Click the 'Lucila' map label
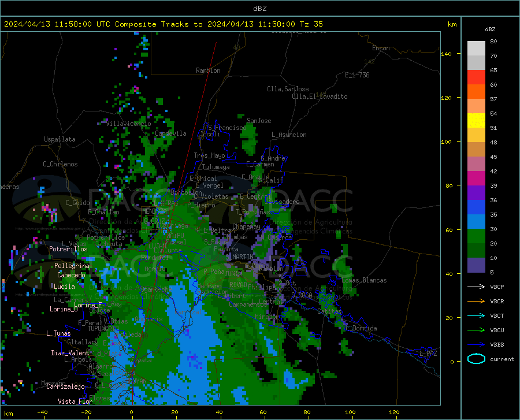Viewport: 520px width, 420px height. coord(64,287)
